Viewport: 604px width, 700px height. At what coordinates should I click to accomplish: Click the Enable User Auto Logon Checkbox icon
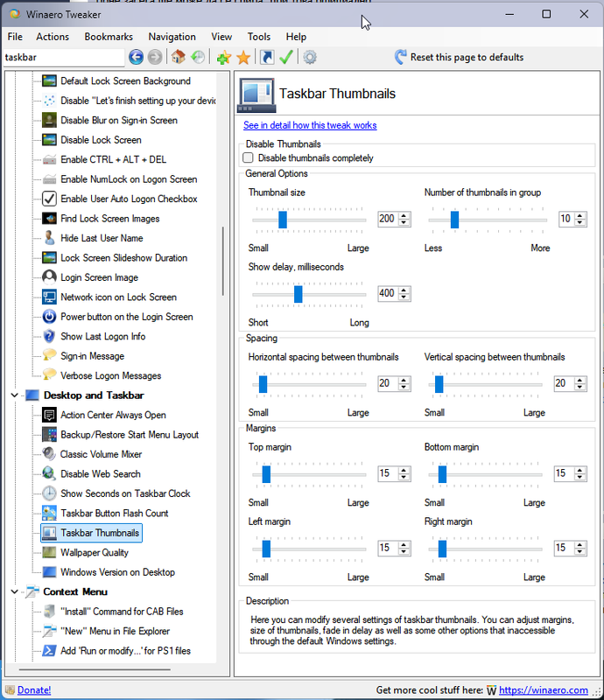click(49, 199)
